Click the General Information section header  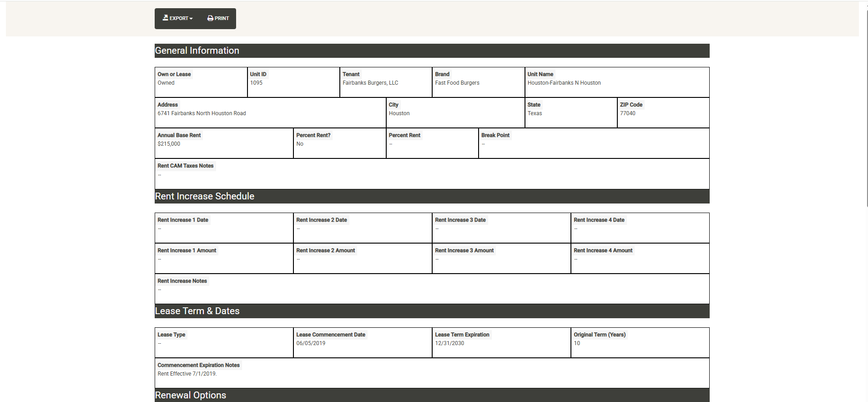coord(197,51)
